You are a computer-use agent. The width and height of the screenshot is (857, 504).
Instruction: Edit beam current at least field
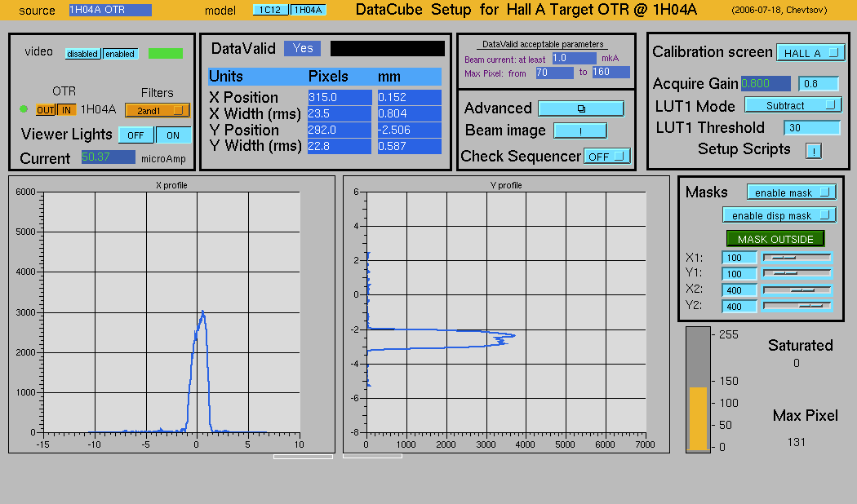[574, 59]
